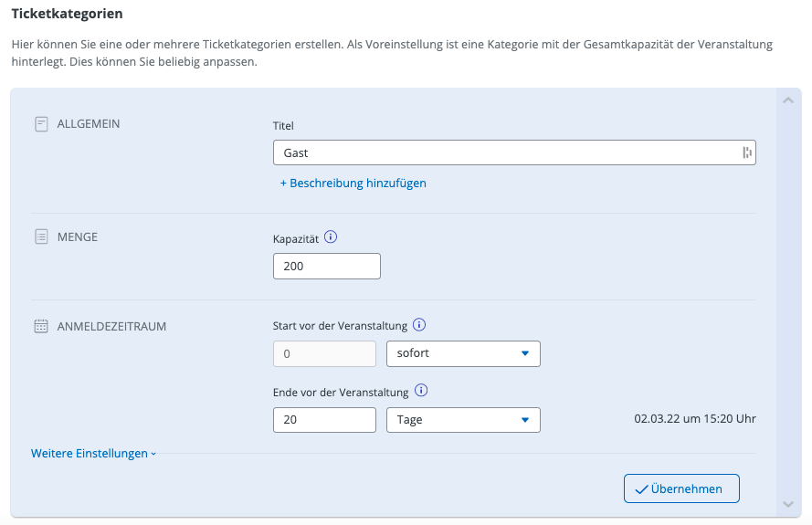This screenshot has height=525, width=812.
Task: Click info icon beside Ende vor der Veranstaltung
Action: tap(421, 391)
